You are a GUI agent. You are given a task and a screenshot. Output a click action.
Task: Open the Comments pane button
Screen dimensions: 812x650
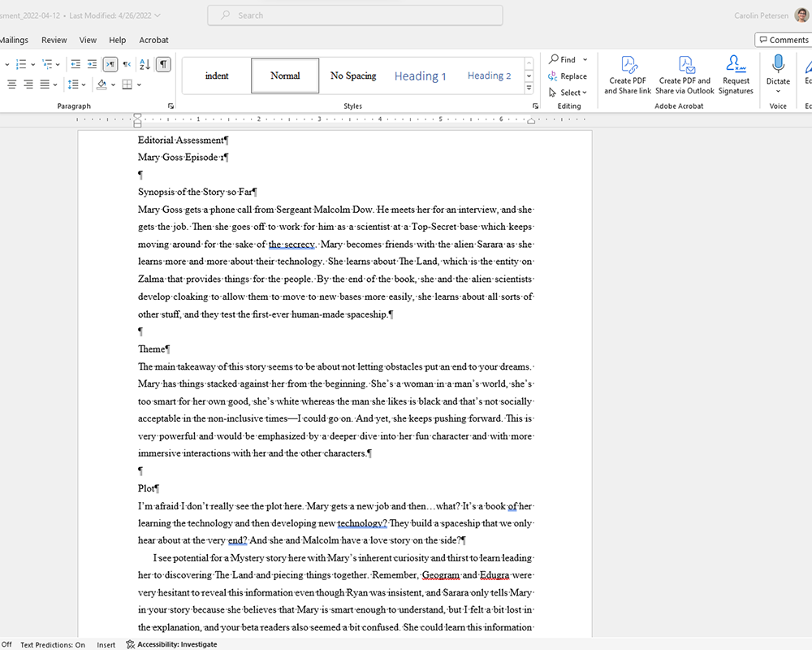point(784,40)
